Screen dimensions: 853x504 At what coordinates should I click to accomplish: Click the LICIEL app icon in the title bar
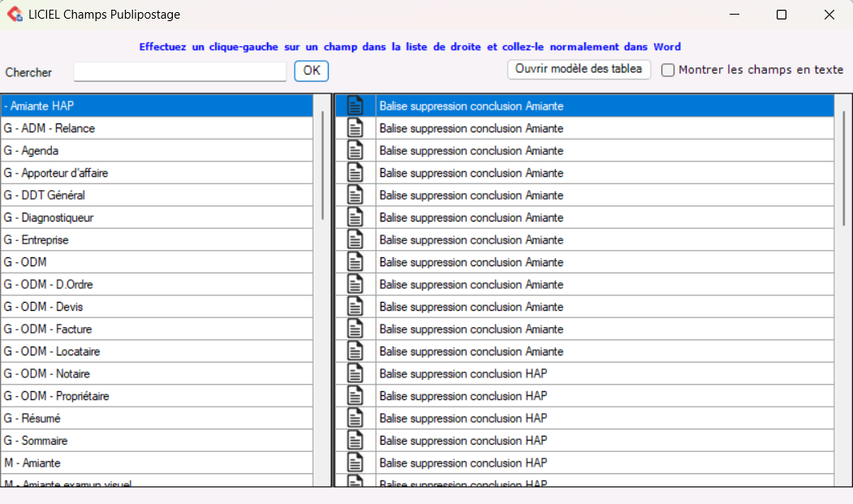tap(15, 15)
